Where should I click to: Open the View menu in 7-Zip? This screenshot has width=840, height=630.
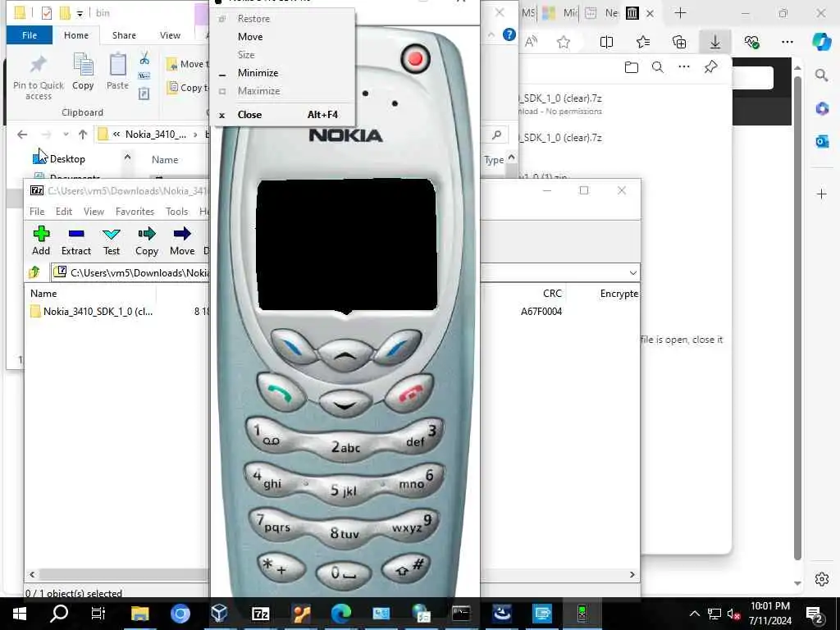[x=94, y=211]
